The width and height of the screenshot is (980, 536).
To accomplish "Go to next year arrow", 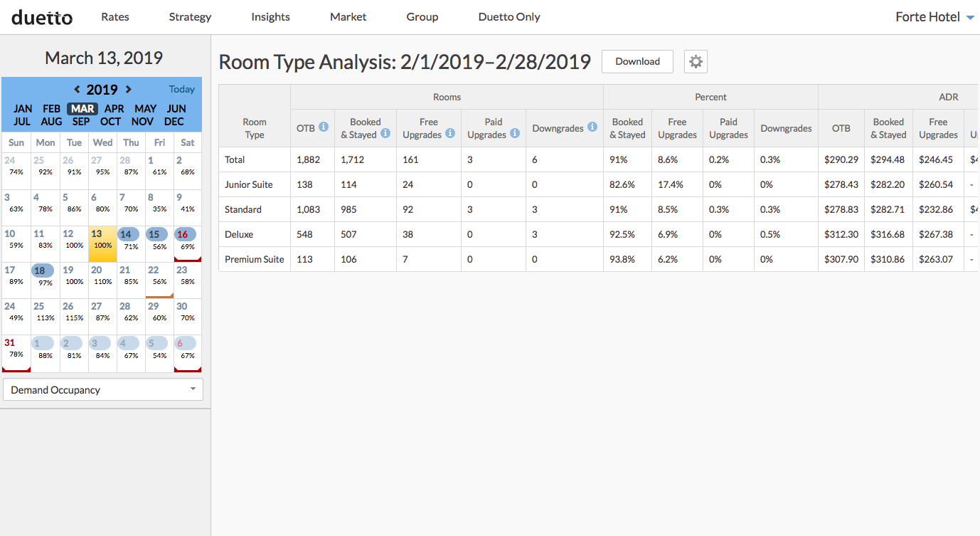I will coord(129,90).
